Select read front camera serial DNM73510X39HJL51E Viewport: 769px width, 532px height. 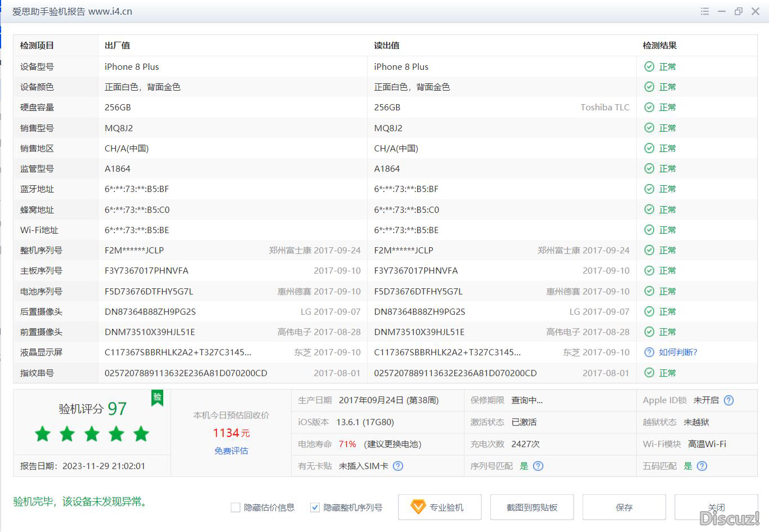(419, 332)
